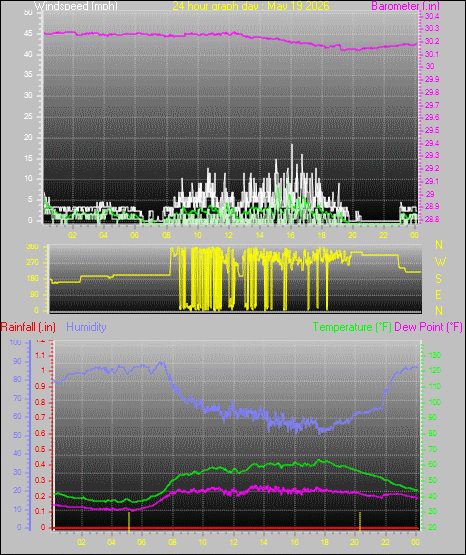Click 28.8 on the barometer axis
466x555 pixels.
point(432,219)
